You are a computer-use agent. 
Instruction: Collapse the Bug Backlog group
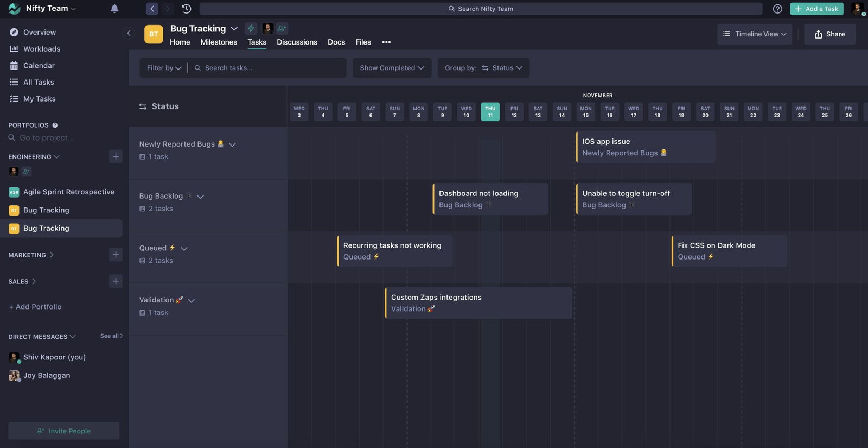[x=200, y=197]
